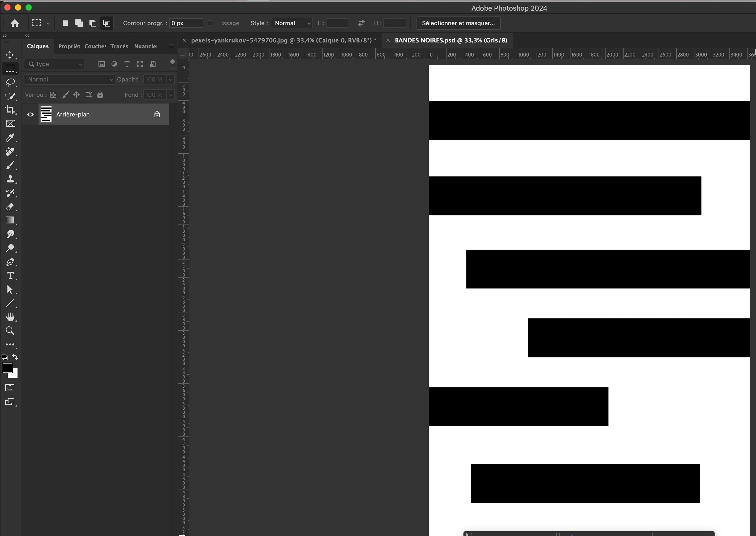The image size is (756, 536).
Task: Open the layer blend mode dropdown
Action: click(69, 80)
